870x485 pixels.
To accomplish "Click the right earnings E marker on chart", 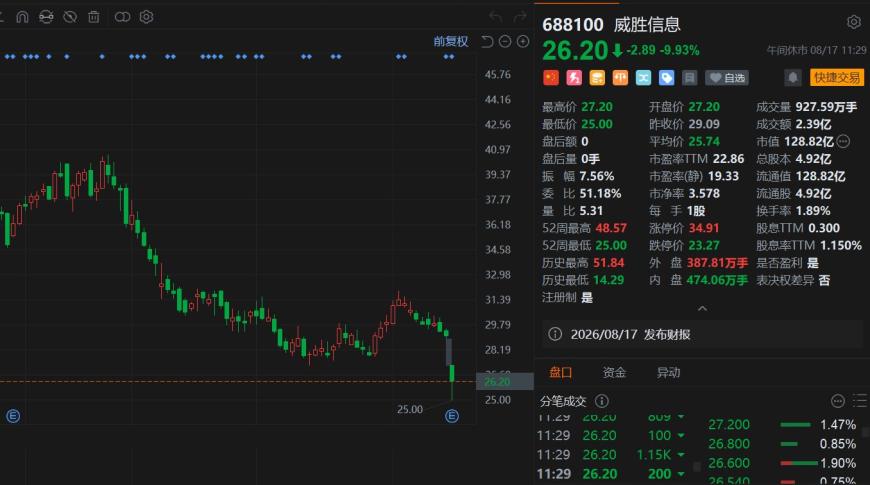I will point(452,416).
